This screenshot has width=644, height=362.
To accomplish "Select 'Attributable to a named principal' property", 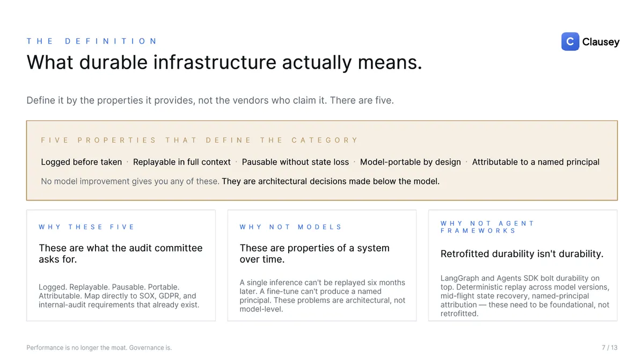I will (x=536, y=162).
